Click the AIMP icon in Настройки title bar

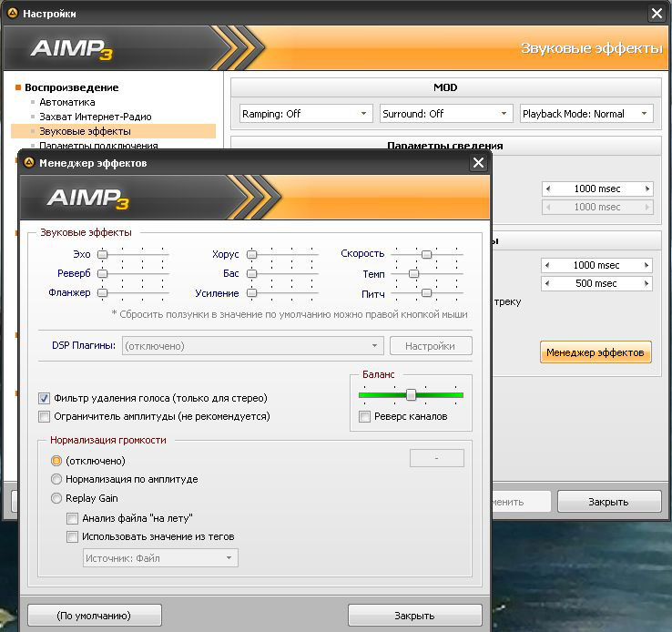coord(13,14)
